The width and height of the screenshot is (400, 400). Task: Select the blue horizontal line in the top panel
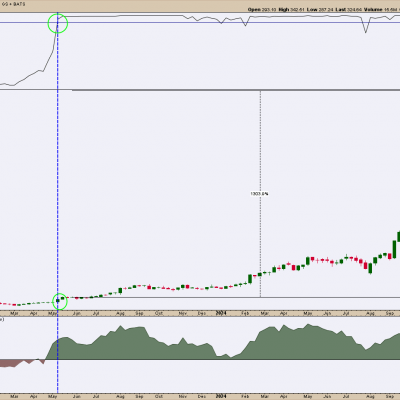(200, 23)
